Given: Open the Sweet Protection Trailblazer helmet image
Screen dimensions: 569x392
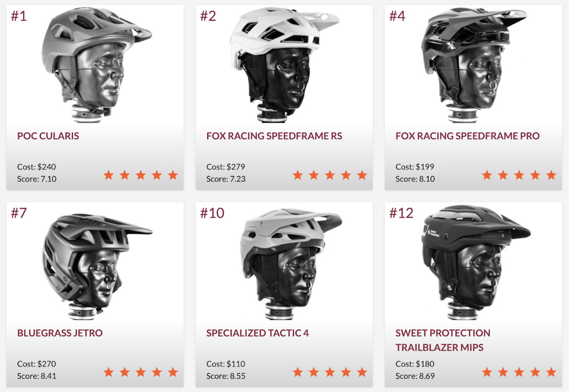Looking at the screenshot, I should (x=476, y=263).
